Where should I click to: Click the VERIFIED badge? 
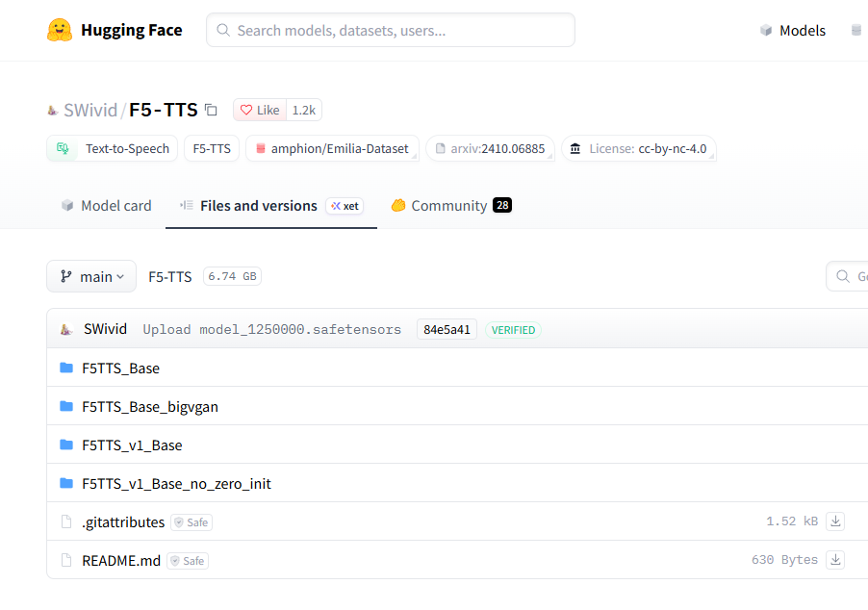(513, 330)
